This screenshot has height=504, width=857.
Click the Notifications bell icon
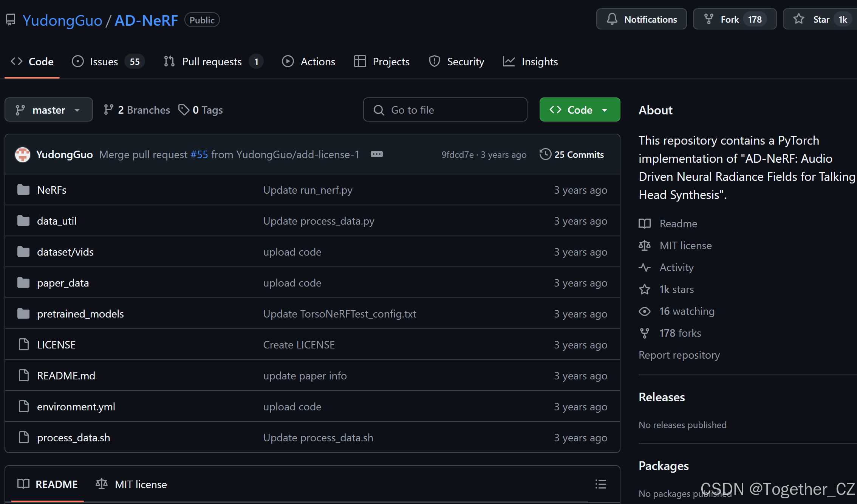coord(612,19)
